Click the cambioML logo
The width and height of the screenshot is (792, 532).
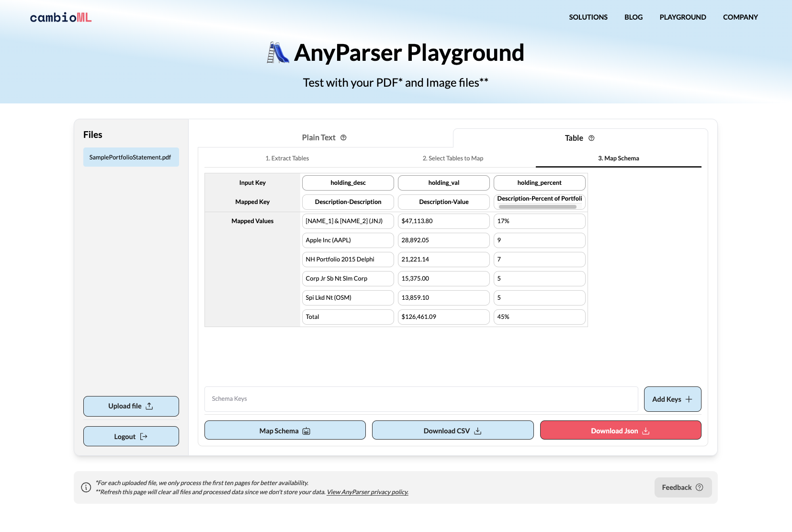[x=61, y=17]
